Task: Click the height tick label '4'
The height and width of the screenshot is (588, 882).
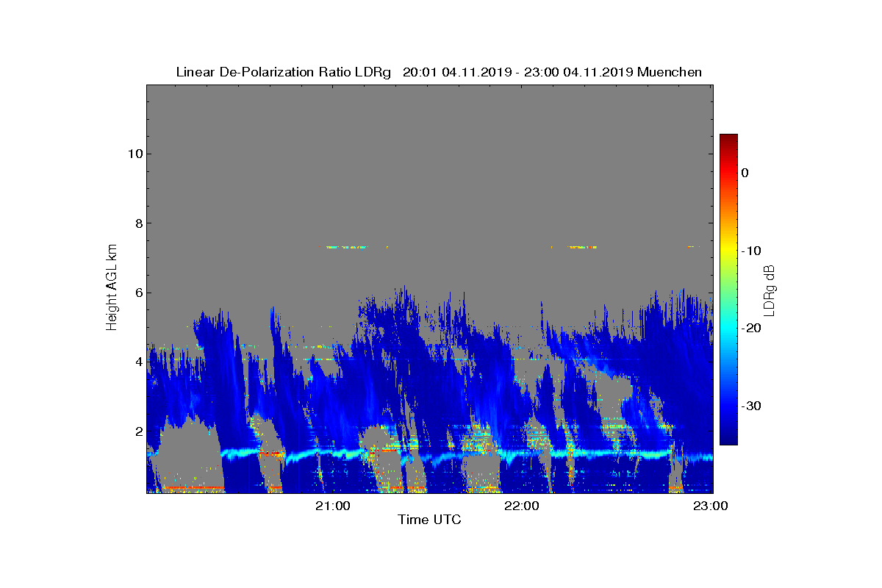Action: [137, 362]
